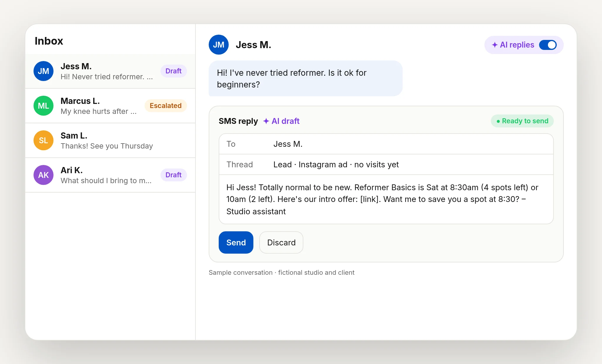Click Ari K. purple AK avatar
Viewport: 602px width, 364px height.
pos(44,175)
